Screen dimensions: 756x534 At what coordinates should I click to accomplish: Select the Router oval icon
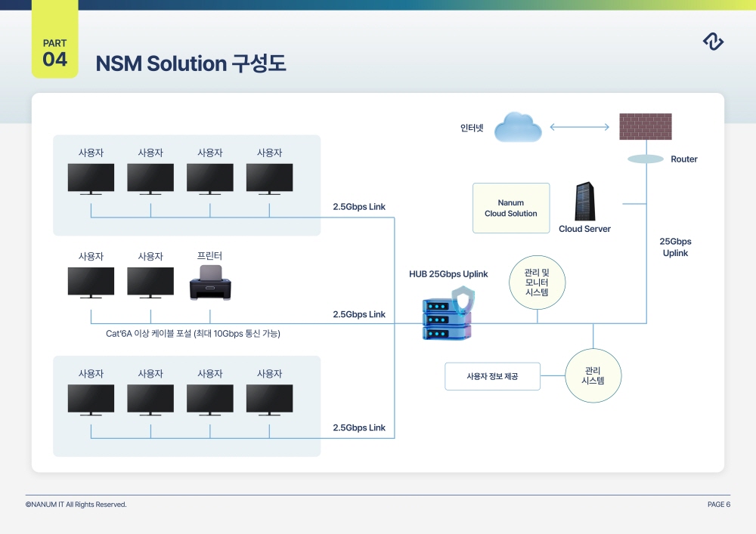click(x=645, y=159)
